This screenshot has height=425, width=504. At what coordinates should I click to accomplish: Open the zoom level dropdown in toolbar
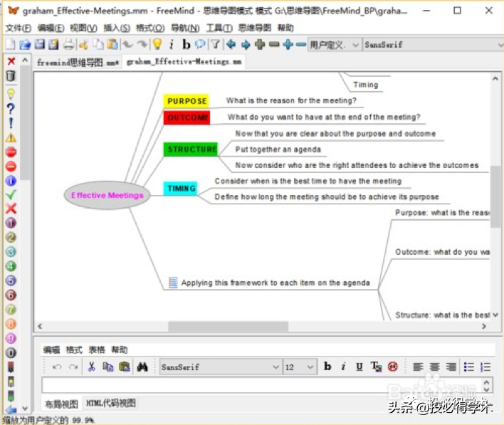tap(335, 44)
